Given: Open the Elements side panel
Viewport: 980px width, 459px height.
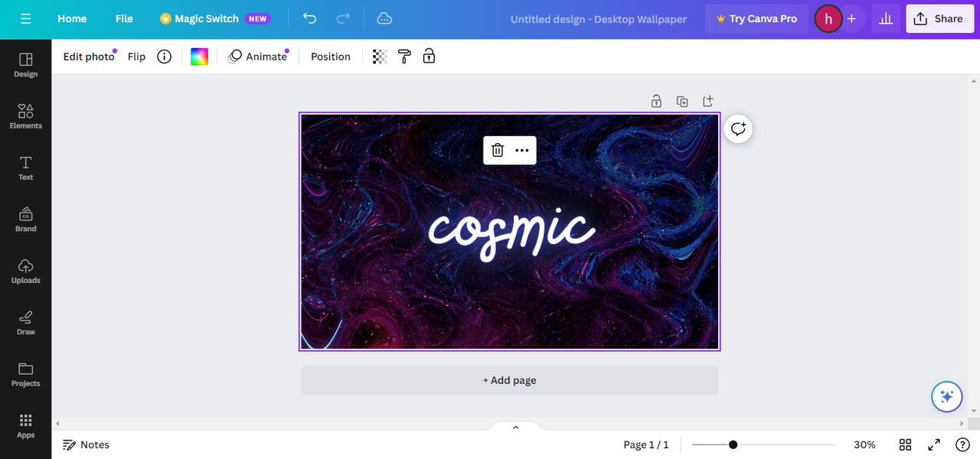Looking at the screenshot, I should [25, 116].
